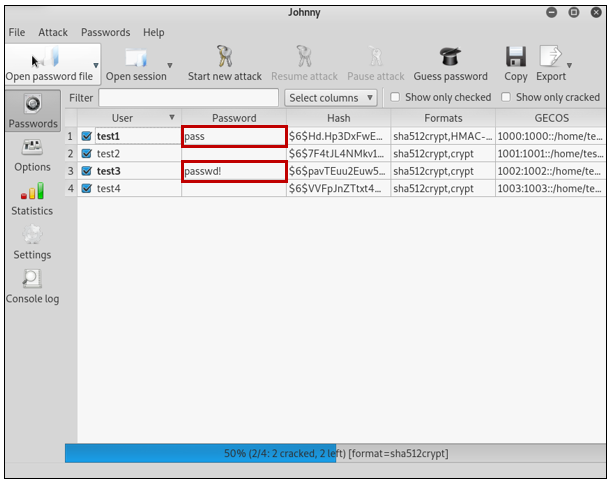612x483 pixels.
Task: Select the test3 user cell
Action: tap(130, 171)
